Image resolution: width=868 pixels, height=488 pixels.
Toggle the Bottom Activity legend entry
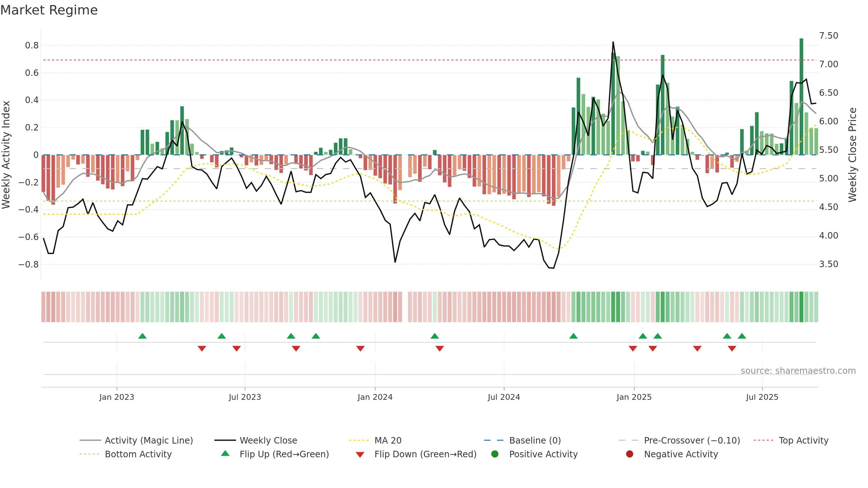coord(125,454)
